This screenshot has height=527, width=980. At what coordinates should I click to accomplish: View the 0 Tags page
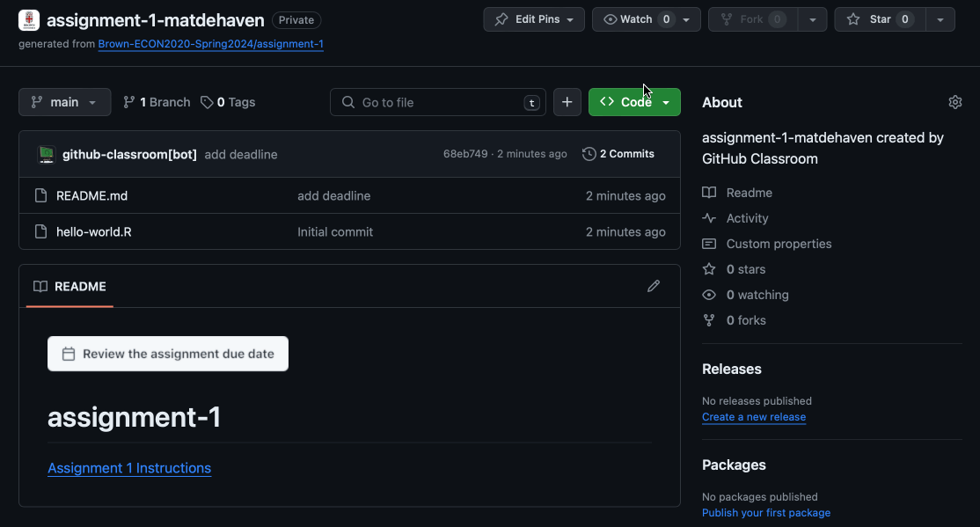point(228,102)
